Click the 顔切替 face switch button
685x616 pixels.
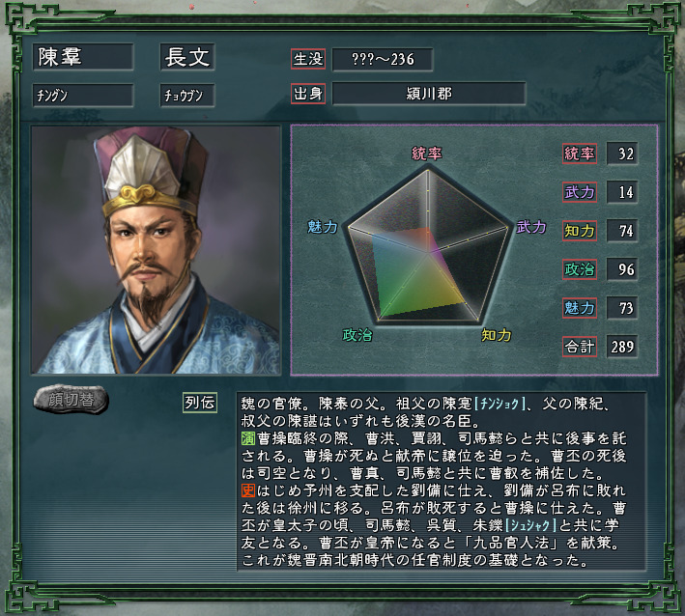71,400
